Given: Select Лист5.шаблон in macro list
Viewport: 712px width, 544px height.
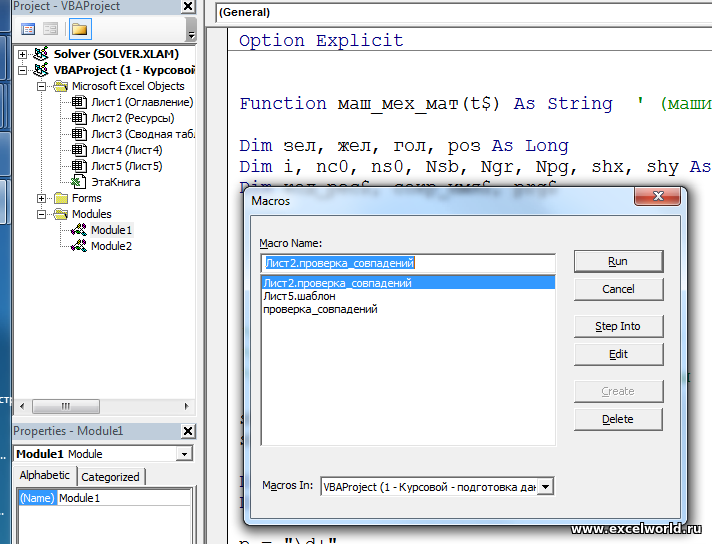Looking at the screenshot, I should pyautogui.click(x=299, y=297).
